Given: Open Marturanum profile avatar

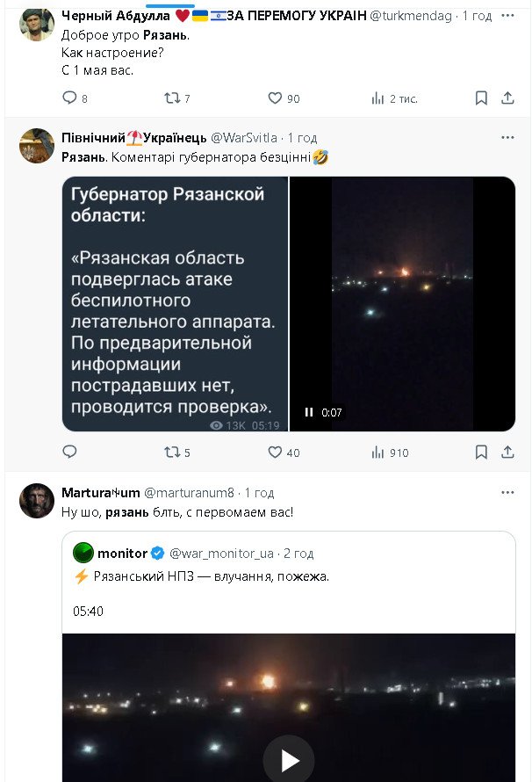Looking at the screenshot, I should click(37, 500).
